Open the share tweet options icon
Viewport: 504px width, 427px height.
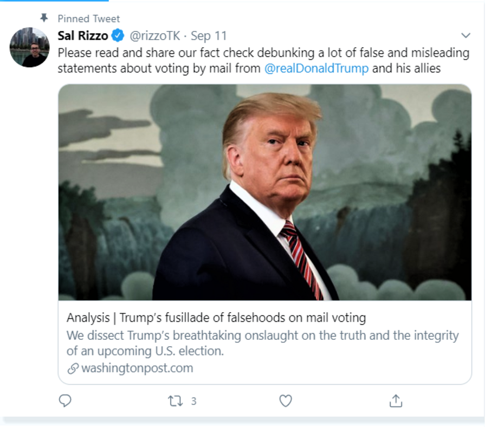[x=396, y=400]
